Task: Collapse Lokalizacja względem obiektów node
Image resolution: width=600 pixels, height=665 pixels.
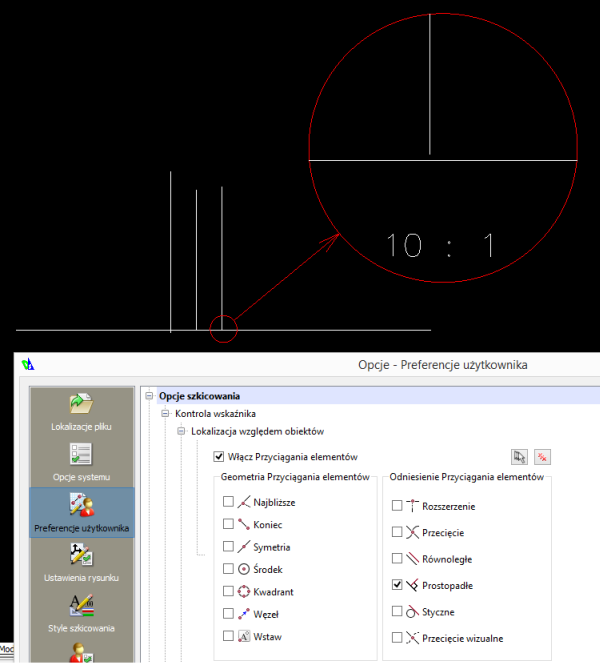Action: pos(181,431)
